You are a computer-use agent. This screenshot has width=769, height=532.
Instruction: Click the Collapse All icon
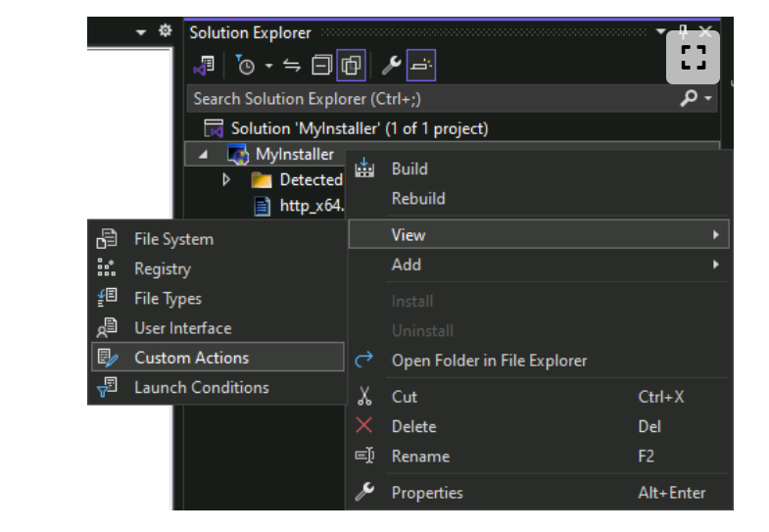coord(321,66)
